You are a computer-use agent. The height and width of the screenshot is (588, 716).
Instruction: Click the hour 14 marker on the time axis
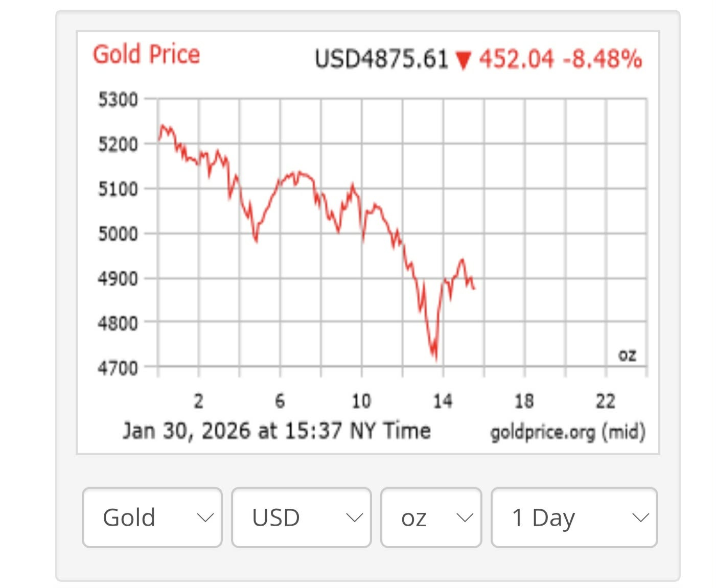pos(443,402)
